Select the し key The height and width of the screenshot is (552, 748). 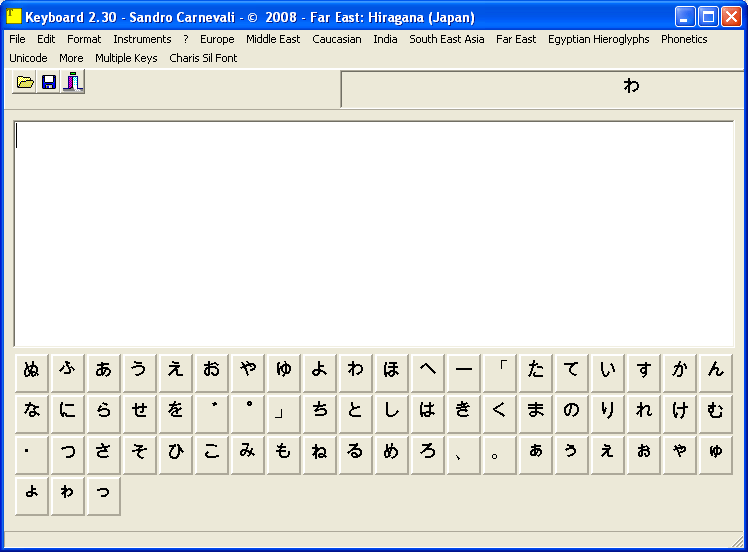click(391, 414)
